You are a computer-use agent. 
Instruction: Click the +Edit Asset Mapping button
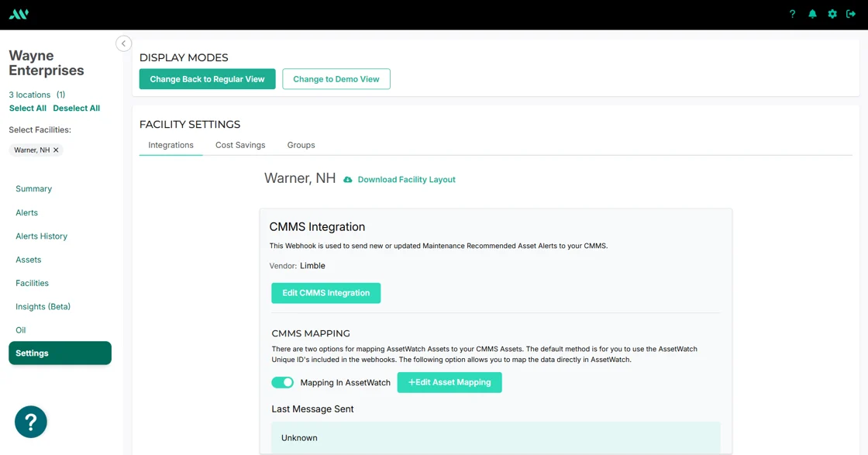pyautogui.click(x=449, y=382)
